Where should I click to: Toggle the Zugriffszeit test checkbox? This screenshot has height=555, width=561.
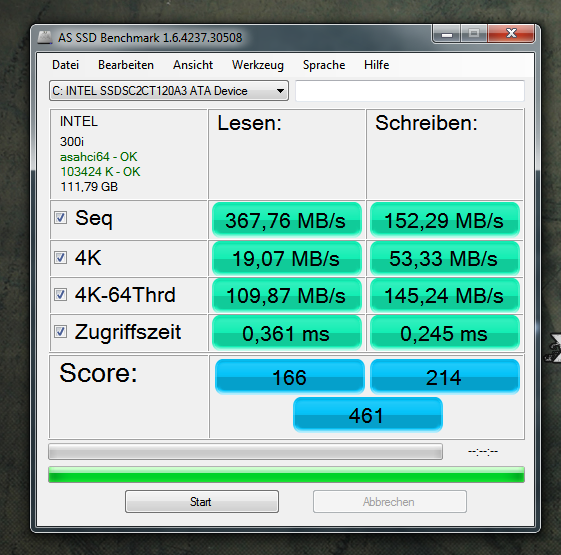click(60, 331)
